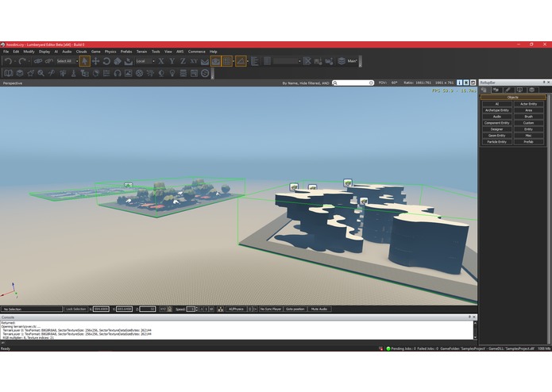
Task: Open the Modify menu
Action: point(29,52)
